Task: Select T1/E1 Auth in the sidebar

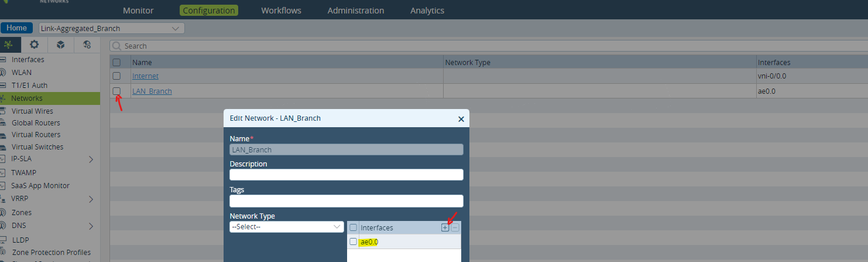Action: [29, 86]
